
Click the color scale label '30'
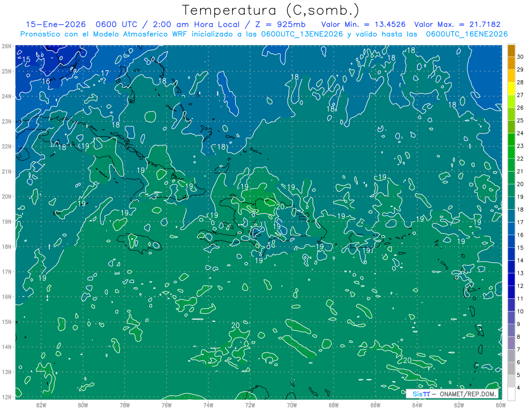coord(520,57)
